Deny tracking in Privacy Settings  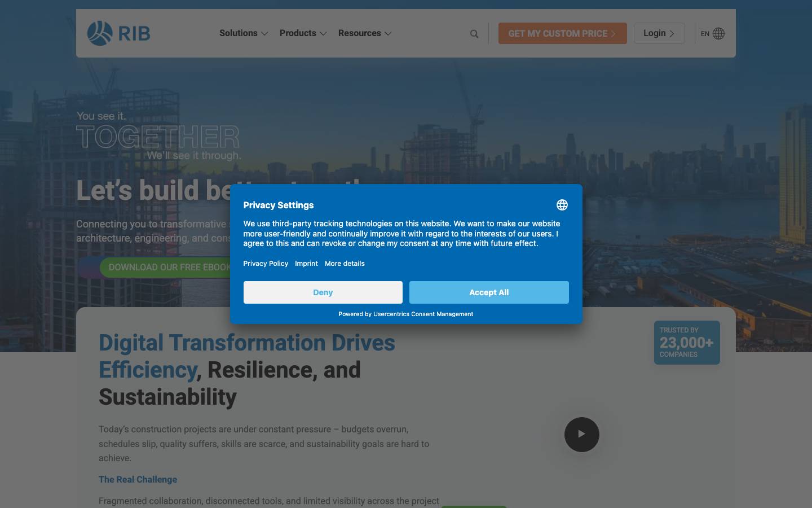tap(323, 292)
